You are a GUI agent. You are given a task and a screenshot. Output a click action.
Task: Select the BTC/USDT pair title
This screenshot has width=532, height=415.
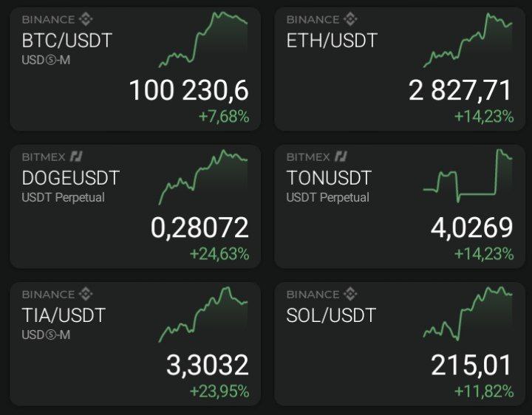(x=66, y=41)
